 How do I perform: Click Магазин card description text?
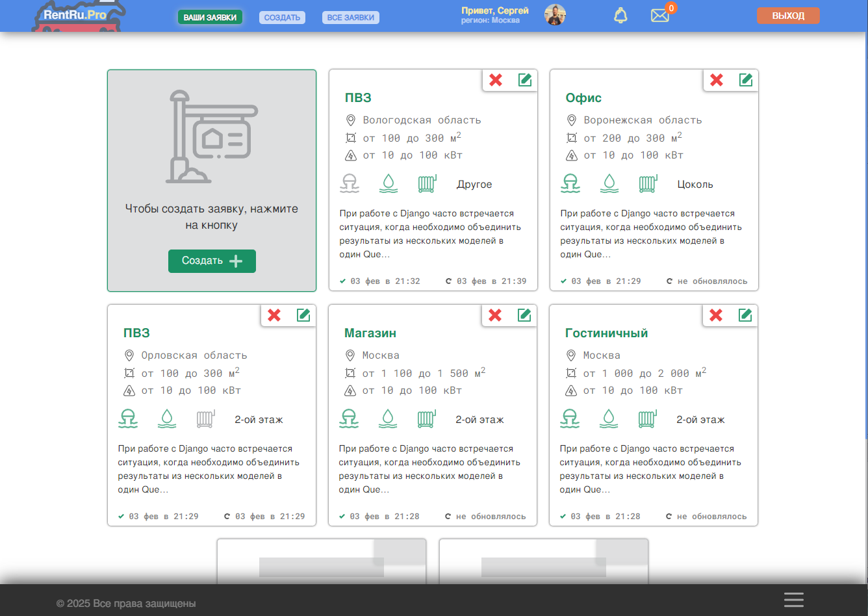(429, 469)
